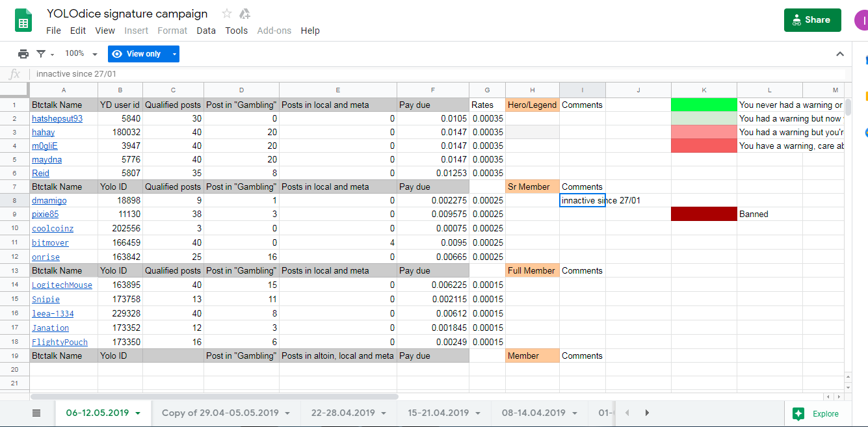Click the horizontal scrollbar thumb below the grid
Image resolution: width=868 pixels, height=427 pixels.
pyautogui.click(x=215, y=396)
